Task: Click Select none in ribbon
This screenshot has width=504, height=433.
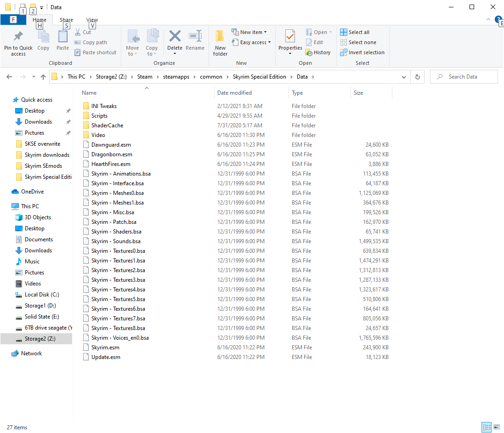Action: coord(358,42)
